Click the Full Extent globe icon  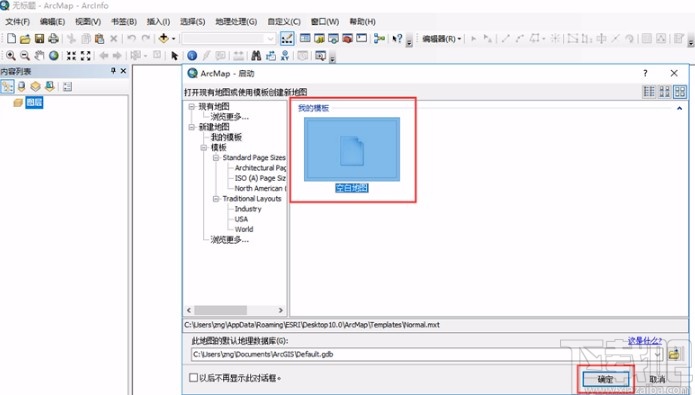(x=54, y=55)
